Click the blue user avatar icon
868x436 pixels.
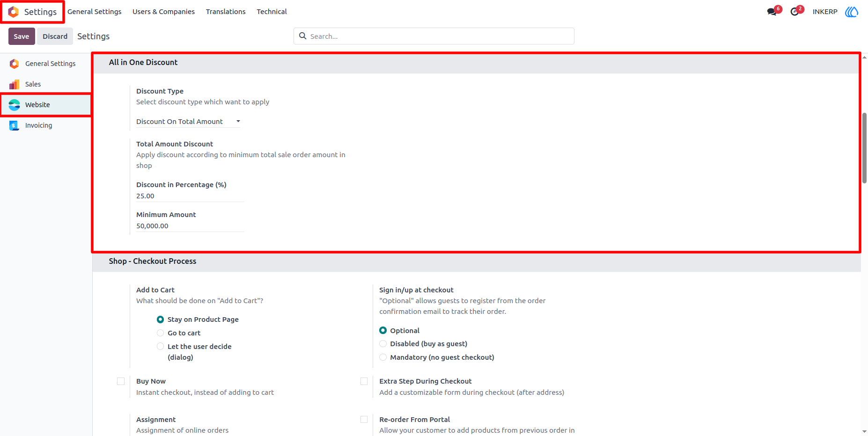pos(852,12)
